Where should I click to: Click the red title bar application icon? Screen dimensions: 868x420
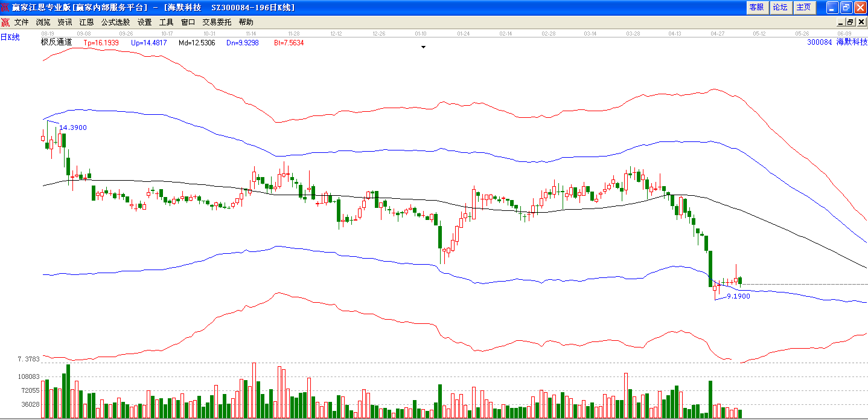(5, 7)
